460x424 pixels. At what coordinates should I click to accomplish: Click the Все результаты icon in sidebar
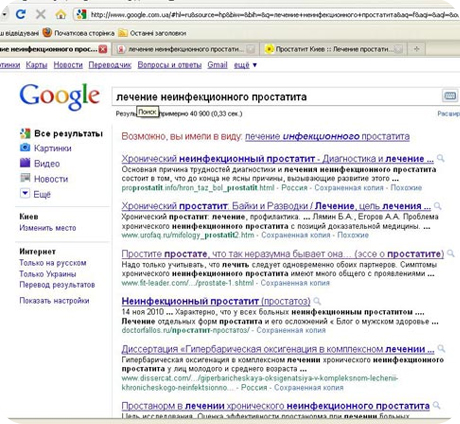(25, 133)
